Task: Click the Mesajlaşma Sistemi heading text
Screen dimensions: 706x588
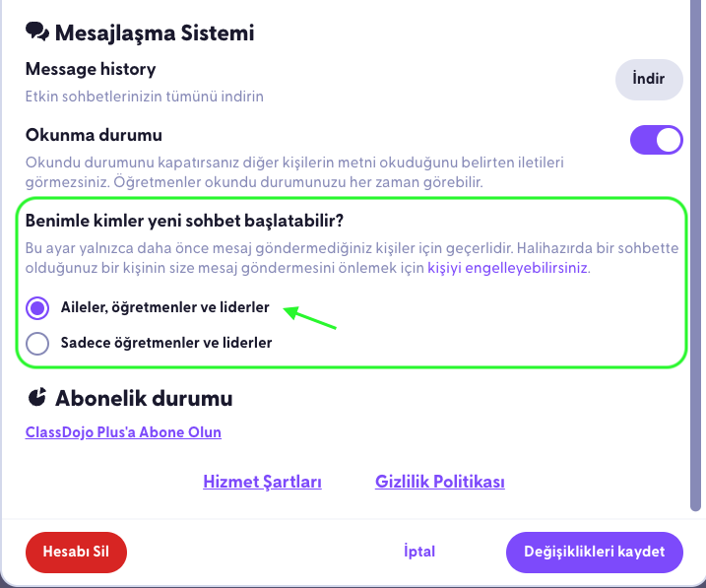Action: [155, 33]
